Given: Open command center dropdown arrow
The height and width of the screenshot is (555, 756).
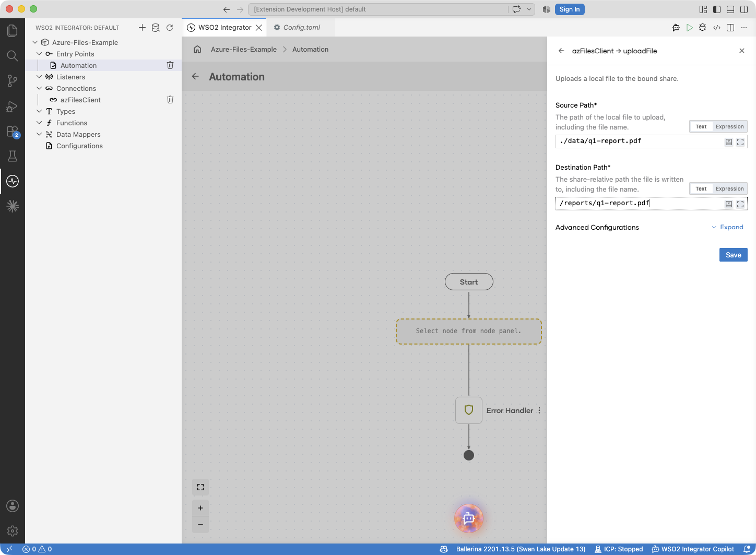Looking at the screenshot, I should point(529,9).
